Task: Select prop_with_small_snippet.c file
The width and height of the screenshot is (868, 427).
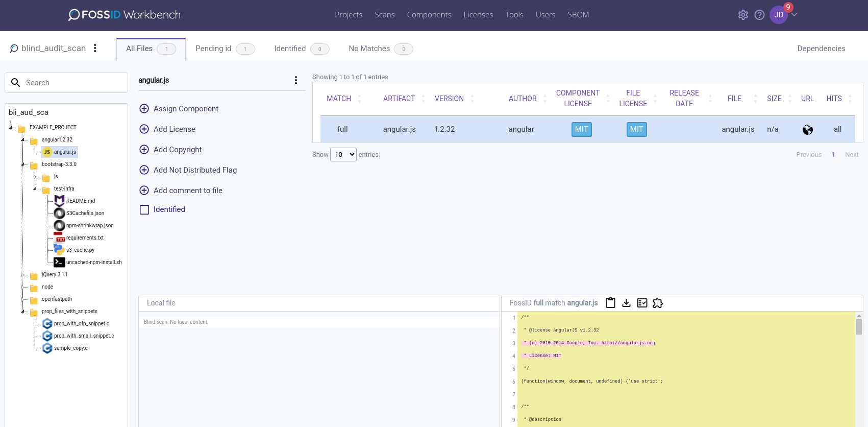Action: (x=84, y=336)
